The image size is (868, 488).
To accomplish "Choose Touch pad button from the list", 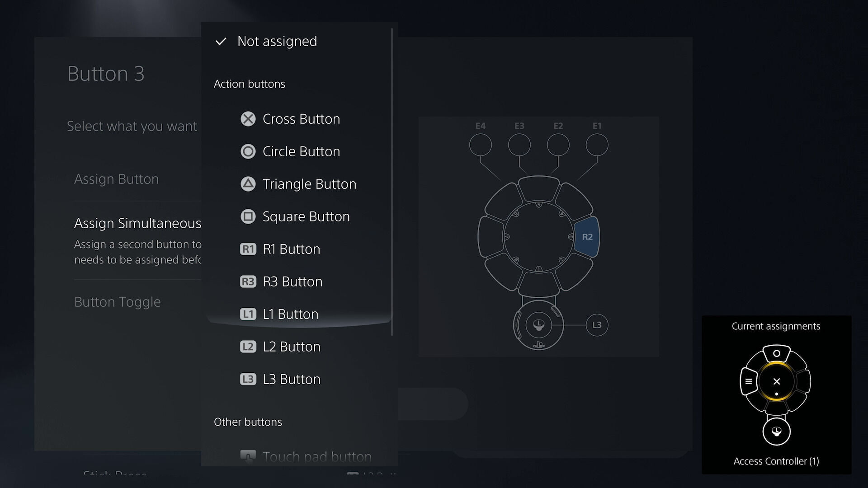I will pos(316,456).
